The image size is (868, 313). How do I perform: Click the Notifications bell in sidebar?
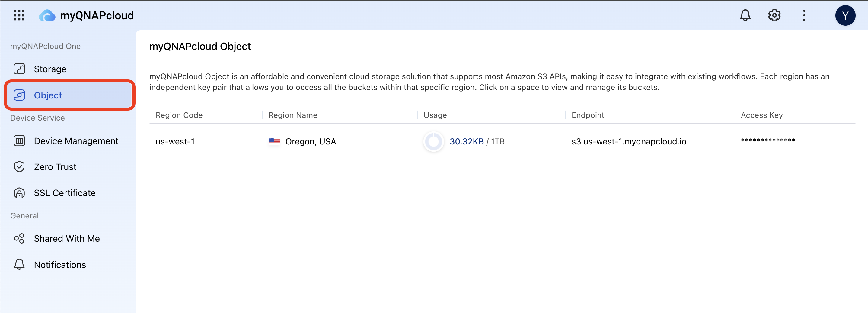tap(20, 264)
